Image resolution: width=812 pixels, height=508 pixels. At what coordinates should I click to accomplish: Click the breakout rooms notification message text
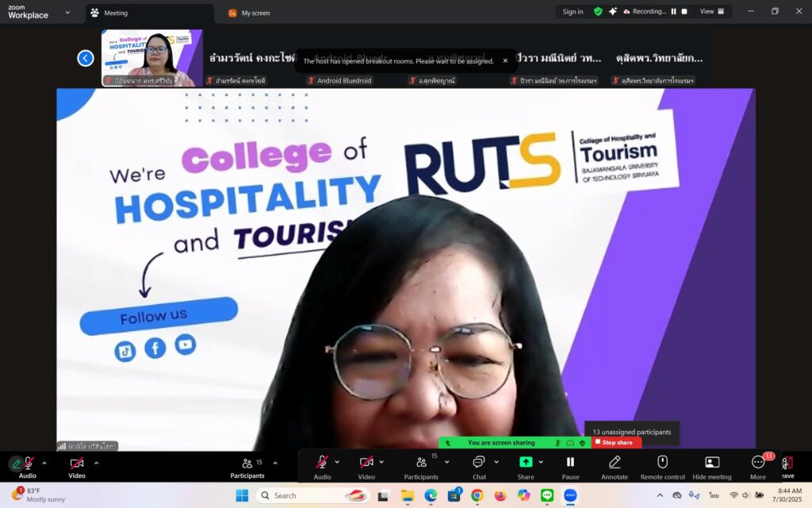tap(398, 61)
